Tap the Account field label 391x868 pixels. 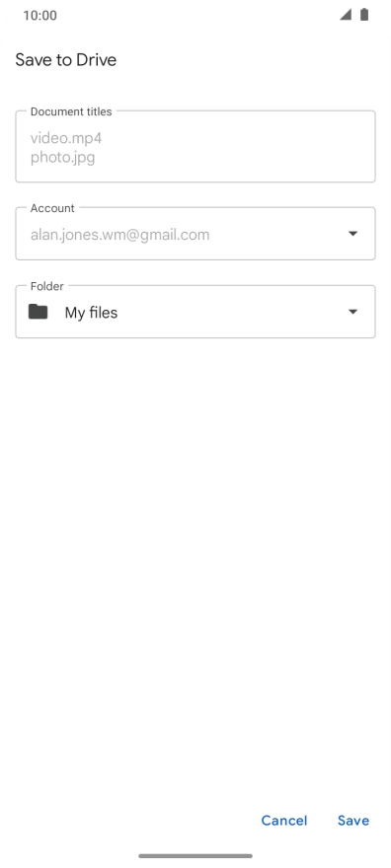pyautogui.click(x=52, y=208)
